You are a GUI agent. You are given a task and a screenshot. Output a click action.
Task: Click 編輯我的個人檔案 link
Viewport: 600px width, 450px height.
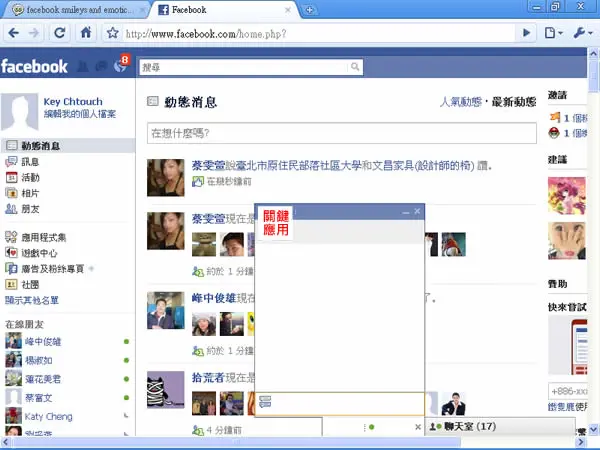(80, 114)
